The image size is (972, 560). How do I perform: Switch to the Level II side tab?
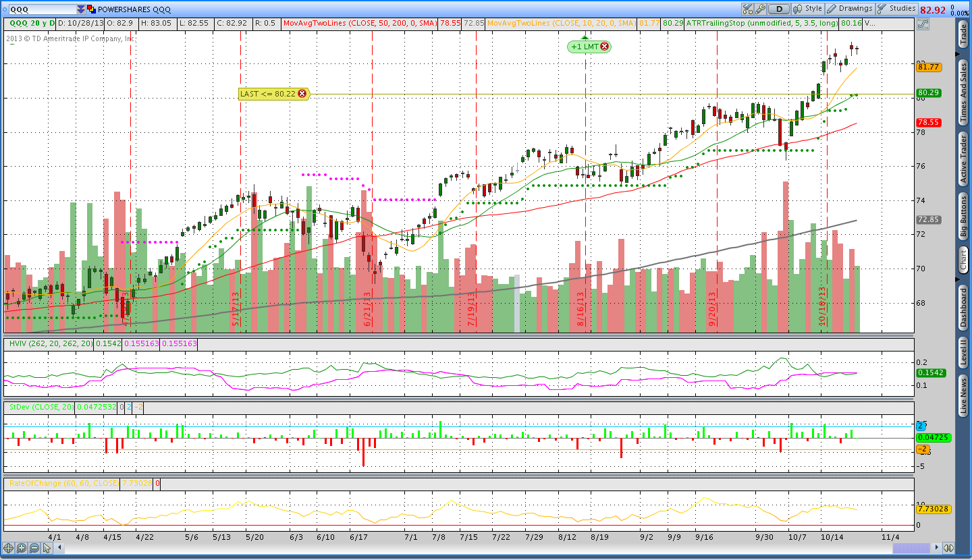pos(963,354)
